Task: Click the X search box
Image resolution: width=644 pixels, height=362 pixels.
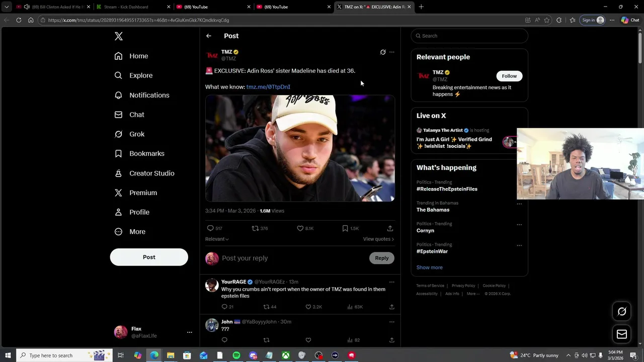Action: pyautogui.click(x=469, y=36)
